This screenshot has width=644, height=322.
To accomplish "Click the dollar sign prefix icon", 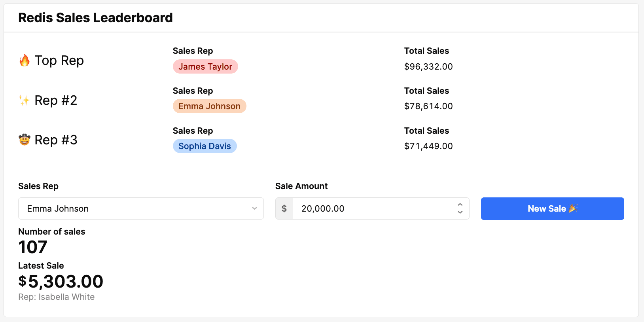I will (x=284, y=208).
